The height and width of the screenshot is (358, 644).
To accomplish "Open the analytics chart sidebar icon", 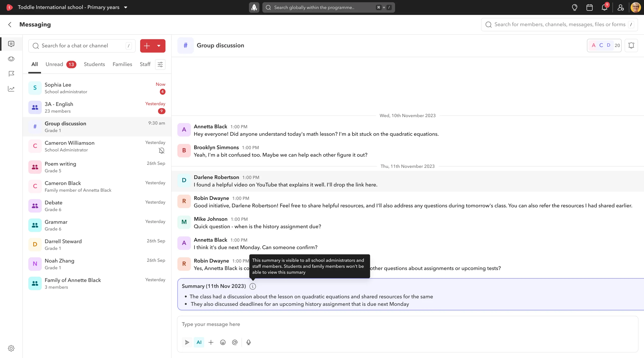I will coord(11,89).
